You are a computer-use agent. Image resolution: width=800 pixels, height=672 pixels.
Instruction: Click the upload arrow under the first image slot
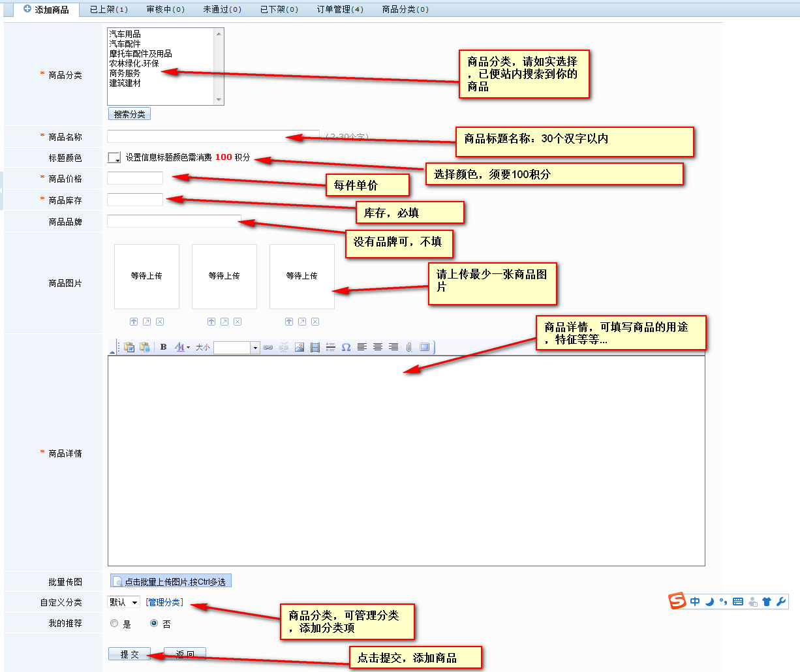click(134, 322)
